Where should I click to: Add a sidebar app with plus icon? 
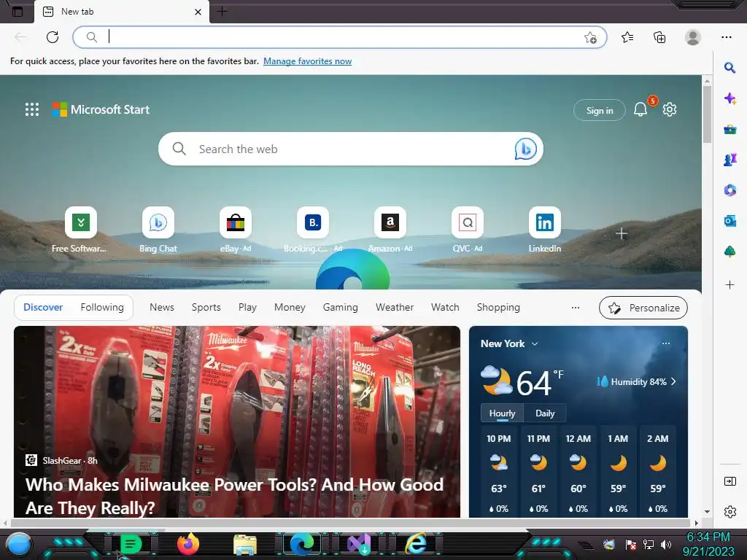click(729, 285)
